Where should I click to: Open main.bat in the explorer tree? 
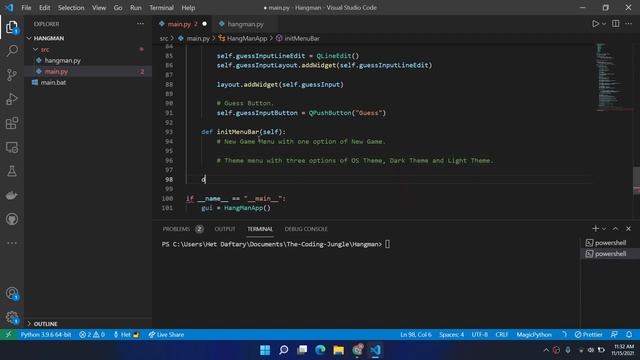(x=53, y=82)
